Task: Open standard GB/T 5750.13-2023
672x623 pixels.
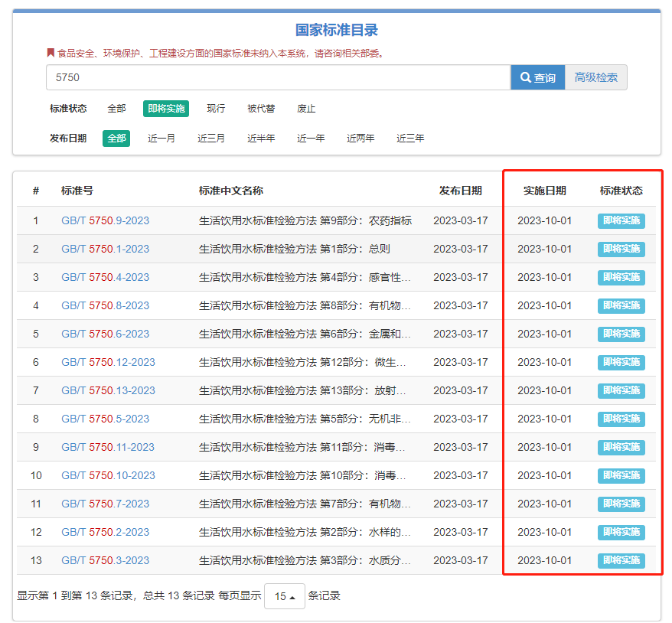Action: tap(109, 390)
